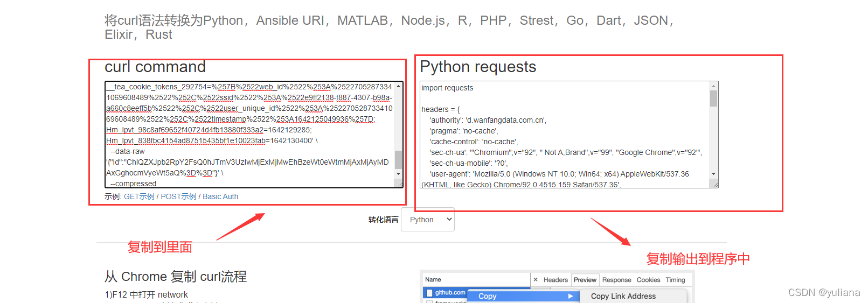Viewport: 868px width, 303px height.
Task: Click the Basic Auth example link
Action: (x=220, y=196)
